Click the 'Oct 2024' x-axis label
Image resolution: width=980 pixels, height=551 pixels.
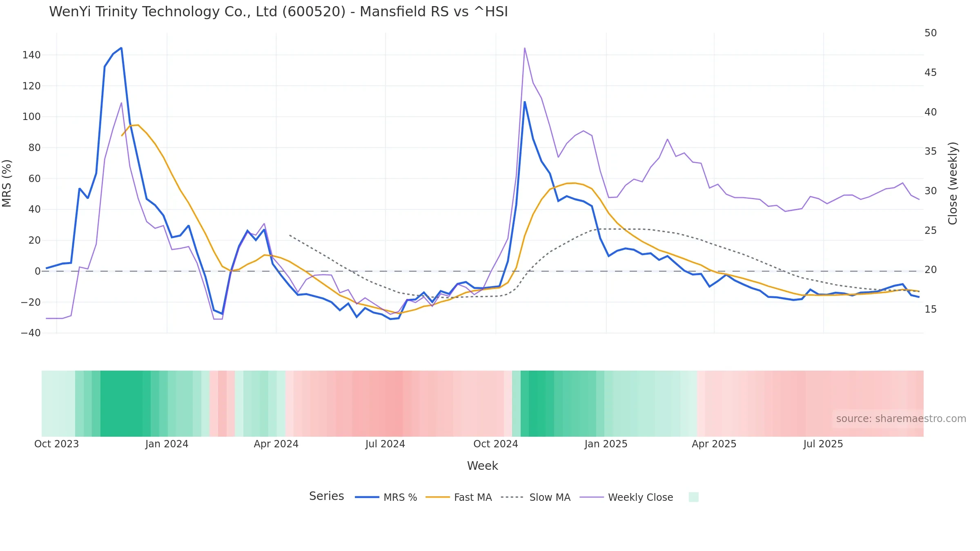pyautogui.click(x=496, y=444)
